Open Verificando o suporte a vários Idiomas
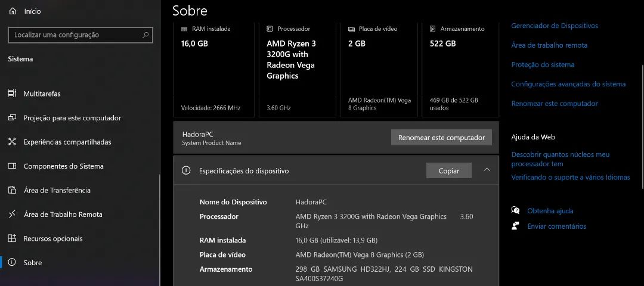Screen dimensions: 644x286 571,178
